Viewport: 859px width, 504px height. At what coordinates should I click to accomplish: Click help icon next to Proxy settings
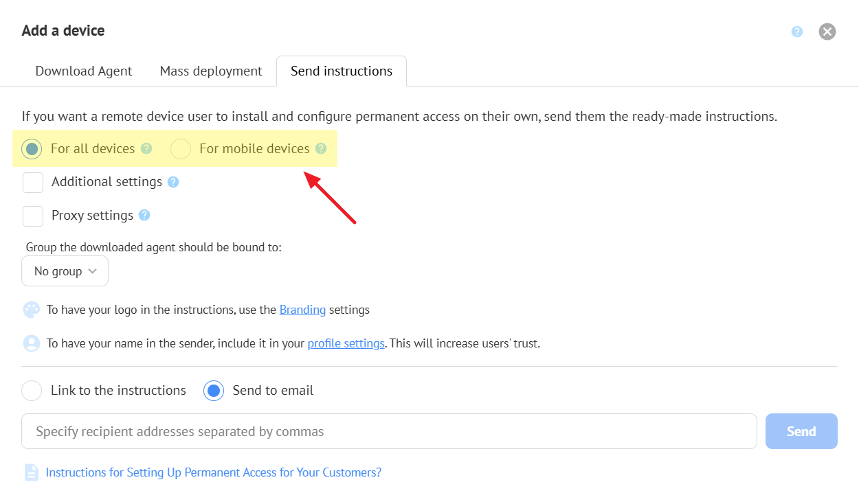click(144, 216)
